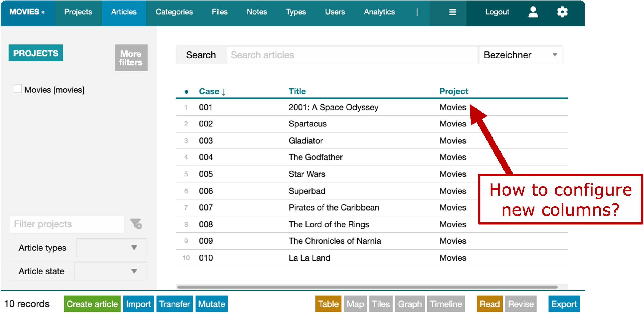This screenshot has width=644, height=316.
Task: Open the 'Superbad' row
Action: point(372,191)
